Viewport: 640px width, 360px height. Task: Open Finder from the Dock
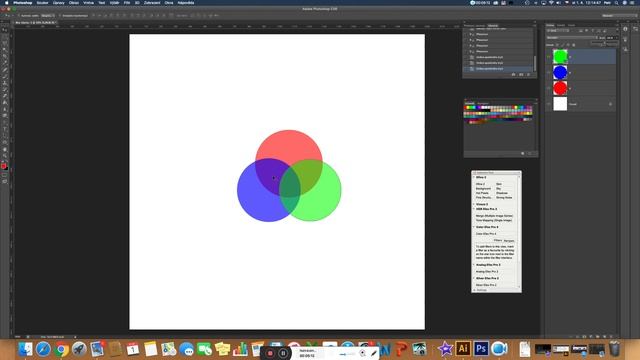[x=25, y=349]
